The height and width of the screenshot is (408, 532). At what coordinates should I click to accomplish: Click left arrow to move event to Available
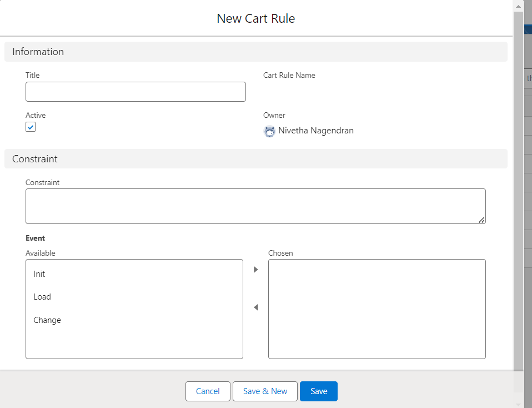point(256,307)
